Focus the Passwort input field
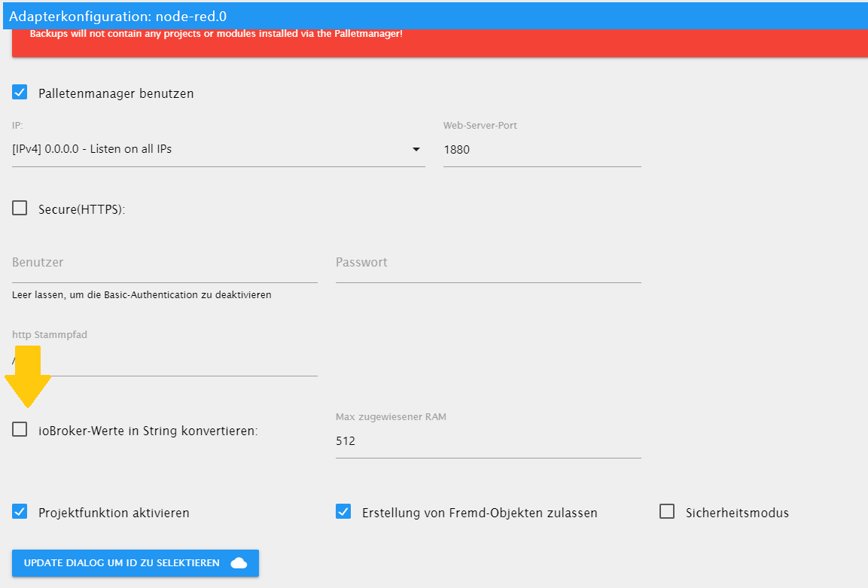The height and width of the screenshot is (588, 868). [x=488, y=263]
